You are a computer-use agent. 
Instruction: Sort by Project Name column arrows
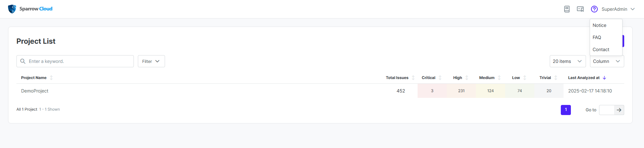pyautogui.click(x=51, y=78)
